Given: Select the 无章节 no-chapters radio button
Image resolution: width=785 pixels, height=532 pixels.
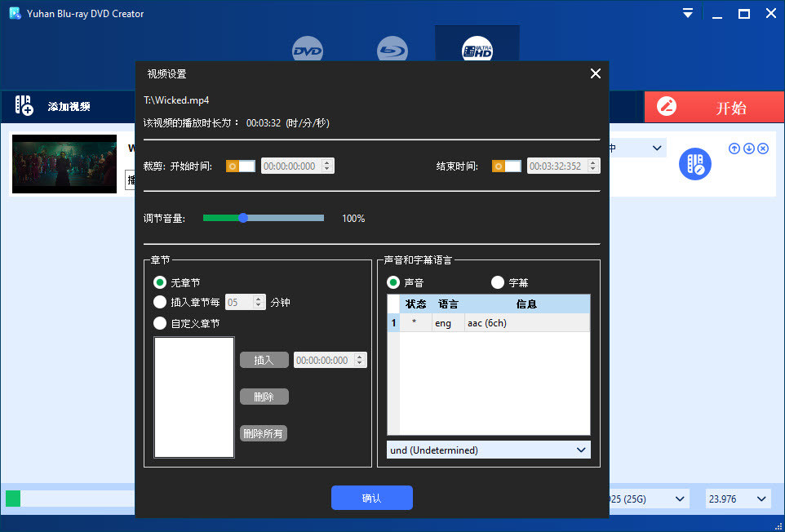Looking at the screenshot, I should [x=159, y=283].
